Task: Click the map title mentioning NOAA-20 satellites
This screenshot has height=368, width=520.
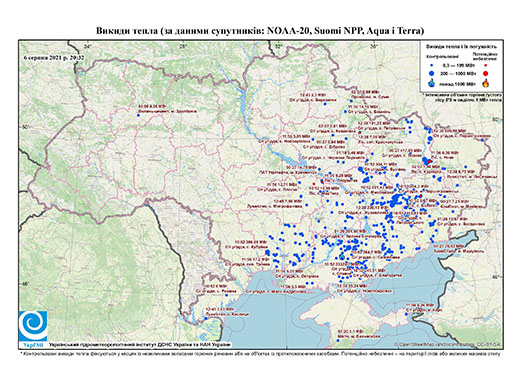Action: (260, 31)
